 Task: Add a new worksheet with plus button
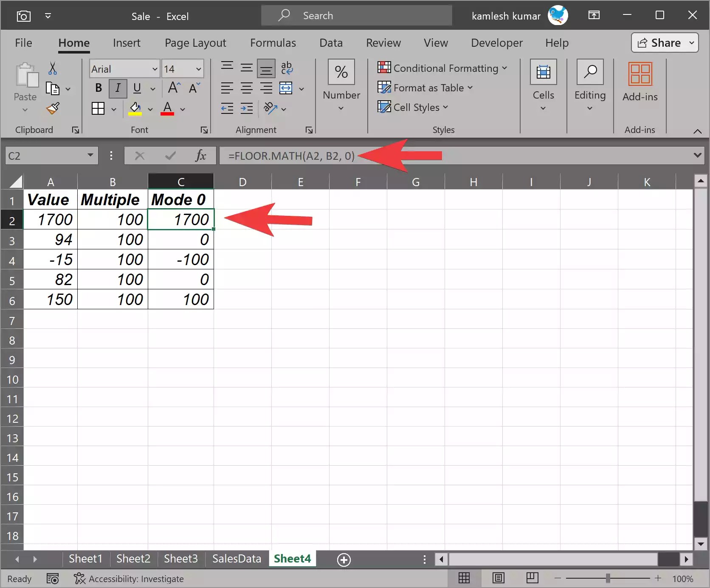point(344,560)
